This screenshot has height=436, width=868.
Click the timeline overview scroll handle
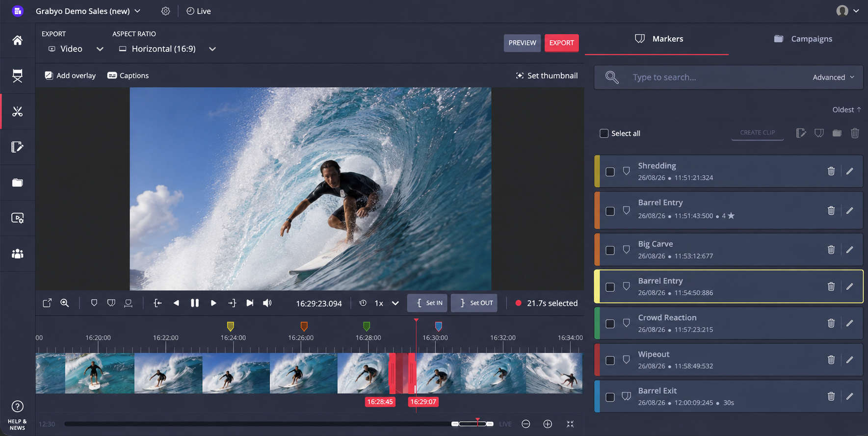click(473, 424)
